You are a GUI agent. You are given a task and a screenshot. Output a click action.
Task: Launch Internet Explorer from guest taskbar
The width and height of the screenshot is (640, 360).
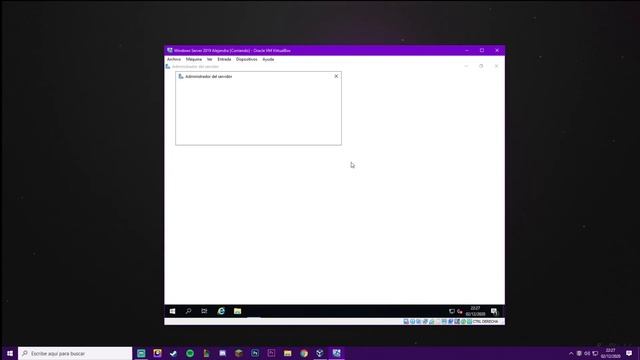(221, 311)
